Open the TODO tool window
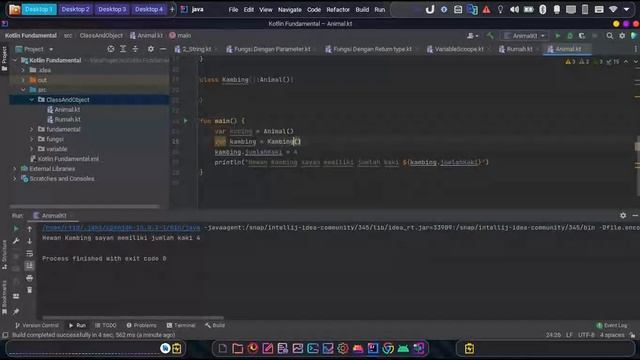 click(105, 325)
